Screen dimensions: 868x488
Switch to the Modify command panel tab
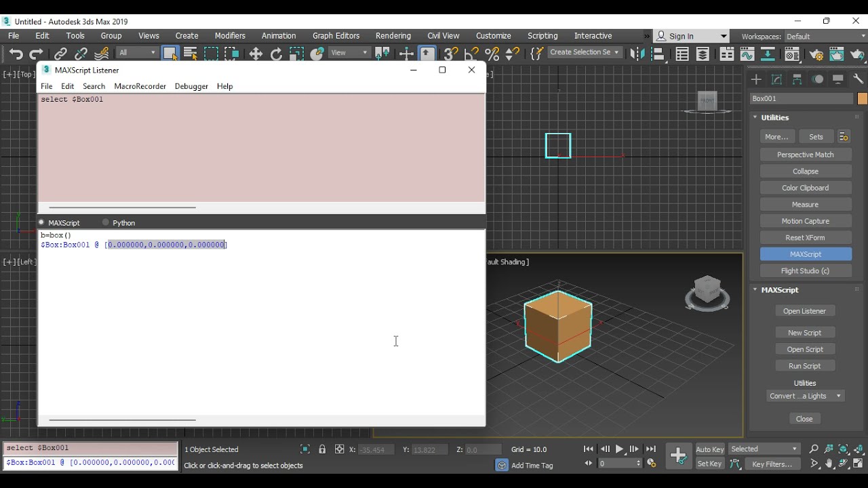tap(777, 79)
